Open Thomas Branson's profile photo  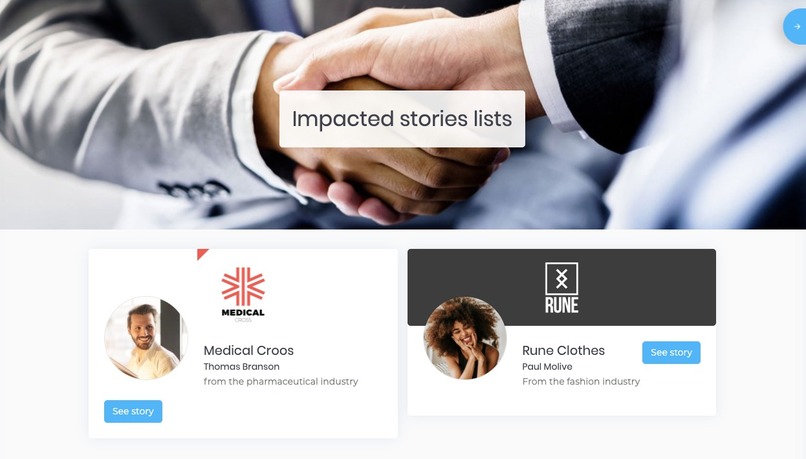point(146,338)
